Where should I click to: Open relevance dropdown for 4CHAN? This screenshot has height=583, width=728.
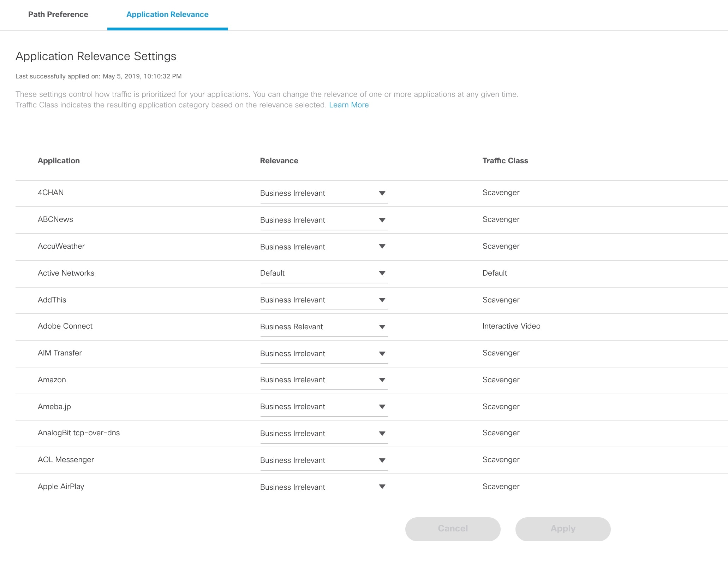pyautogui.click(x=324, y=193)
